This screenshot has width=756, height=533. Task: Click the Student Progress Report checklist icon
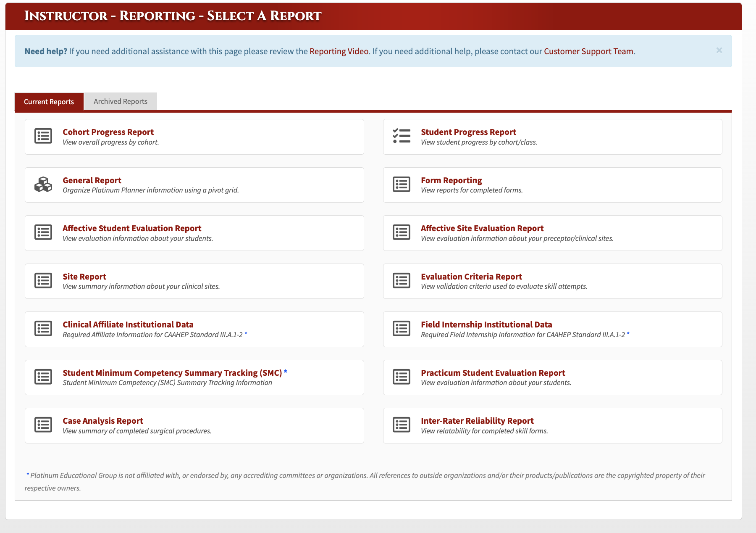[x=402, y=136]
